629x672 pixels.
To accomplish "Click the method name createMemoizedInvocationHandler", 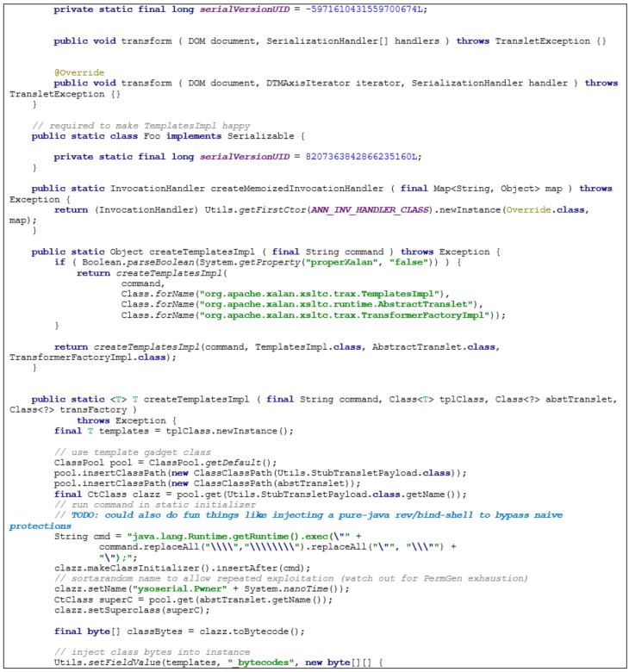I will coord(296,189).
